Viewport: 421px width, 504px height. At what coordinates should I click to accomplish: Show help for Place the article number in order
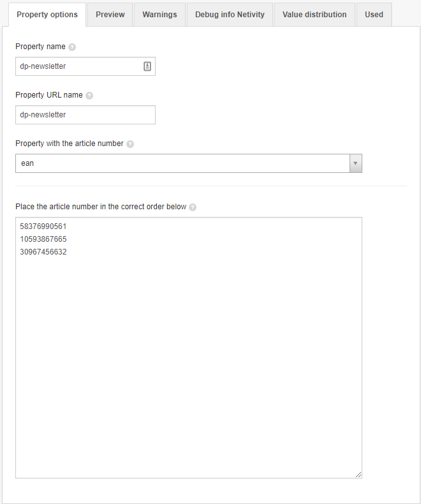(x=193, y=207)
